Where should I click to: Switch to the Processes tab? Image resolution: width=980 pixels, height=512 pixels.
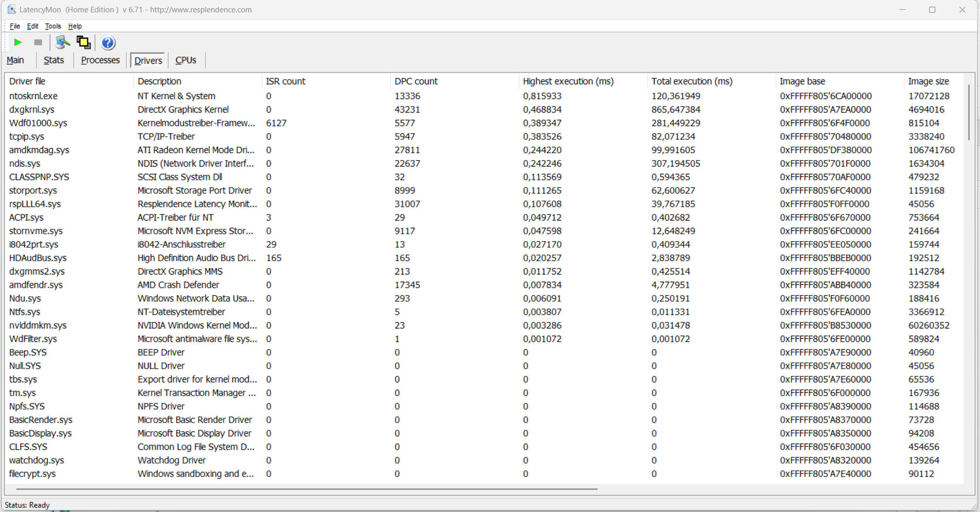[x=100, y=60]
